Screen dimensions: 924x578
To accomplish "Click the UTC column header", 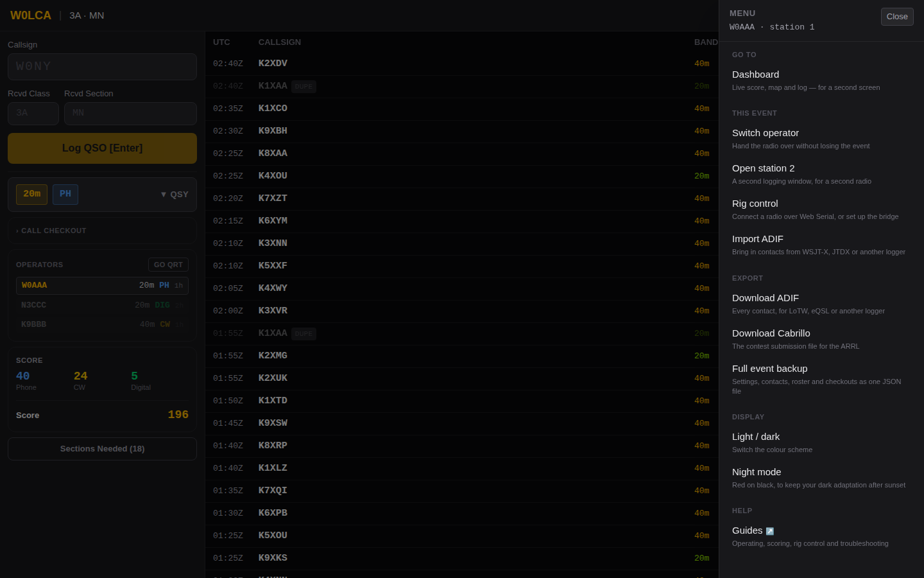I will pos(221,42).
